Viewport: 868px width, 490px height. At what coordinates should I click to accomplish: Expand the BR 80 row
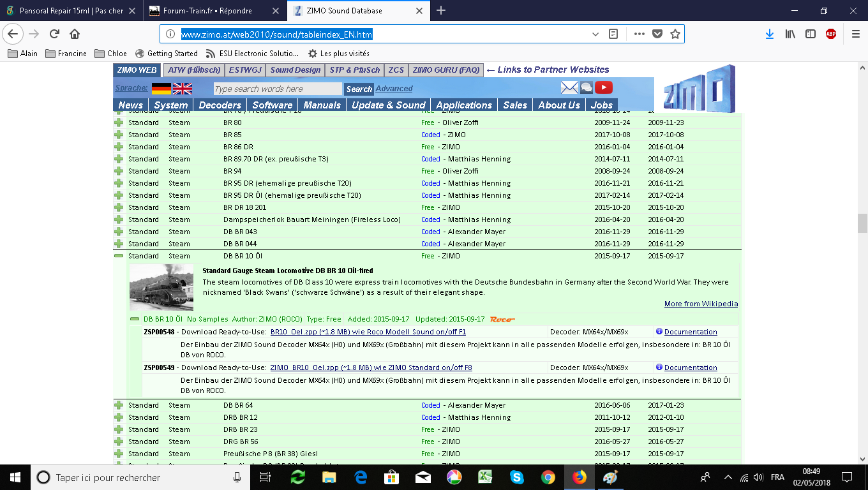119,122
